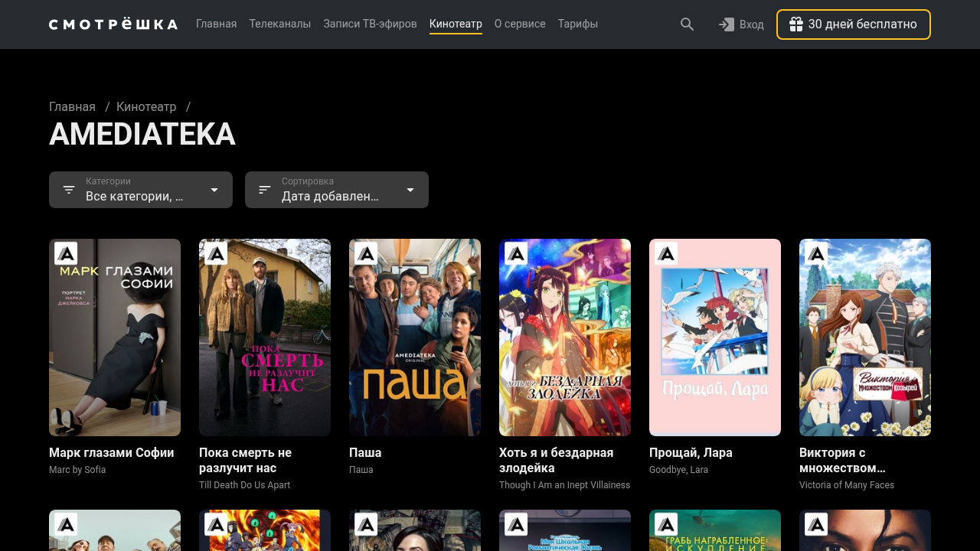Click Кинотеатр in the breadcrumb
Screen dimensions: 980x551
pos(146,107)
